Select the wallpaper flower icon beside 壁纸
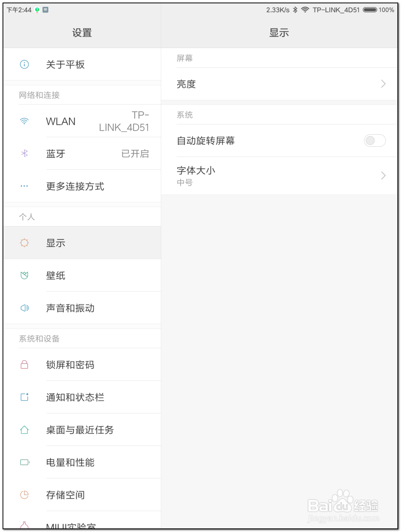This screenshot has height=532, width=401. (24, 276)
